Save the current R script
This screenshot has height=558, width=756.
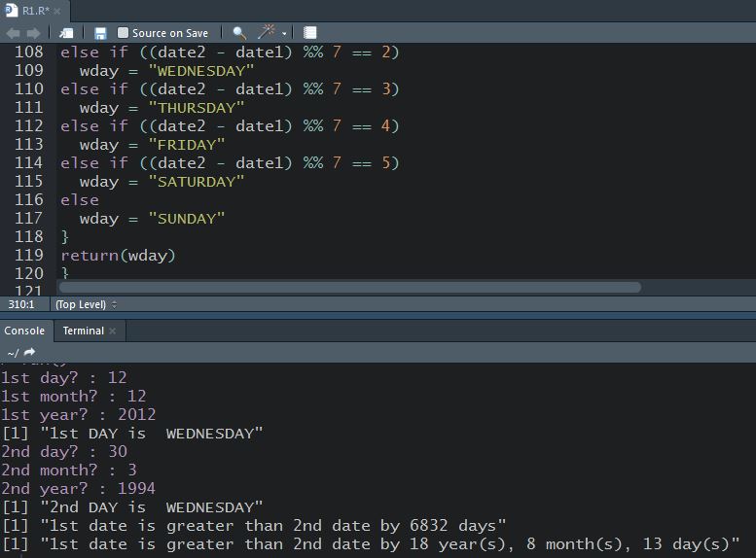click(100, 33)
